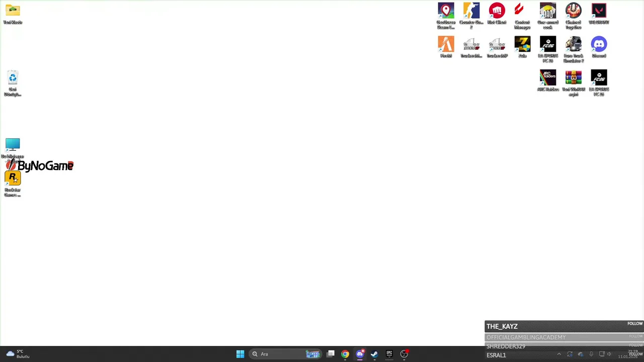Select the Riot Client desktop icon
This screenshot has height=362, width=644.
pyautogui.click(x=497, y=14)
